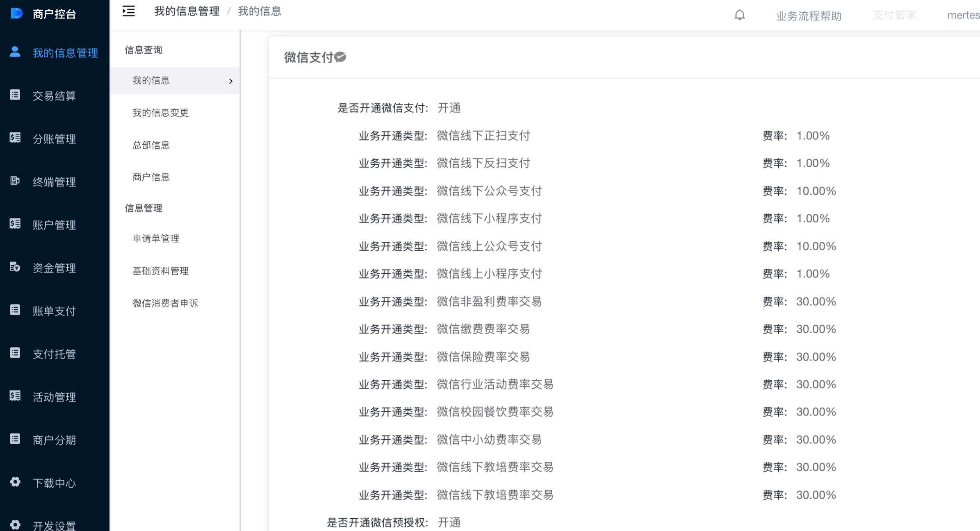The width and height of the screenshot is (980, 531).
Task: Go to 分账管理 section
Action: pyautogui.click(x=55, y=139)
